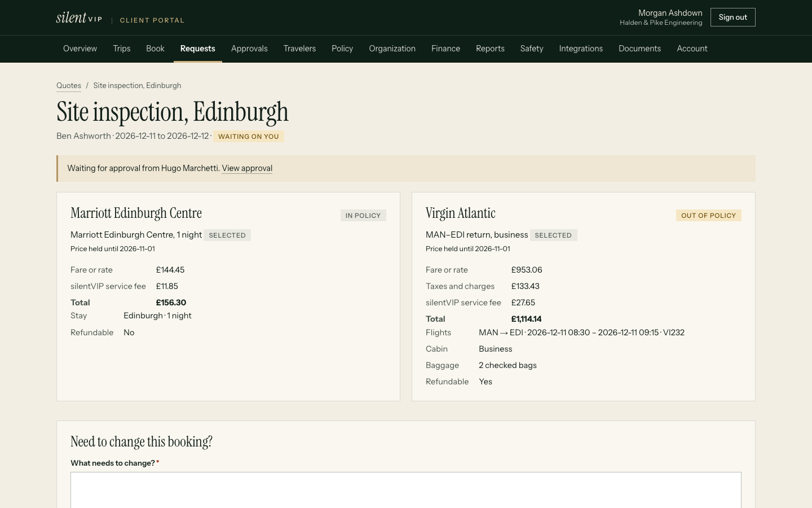Open the Integrations tab
Image resolution: width=812 pixels, height=508 pixels.
pos(581,49)
